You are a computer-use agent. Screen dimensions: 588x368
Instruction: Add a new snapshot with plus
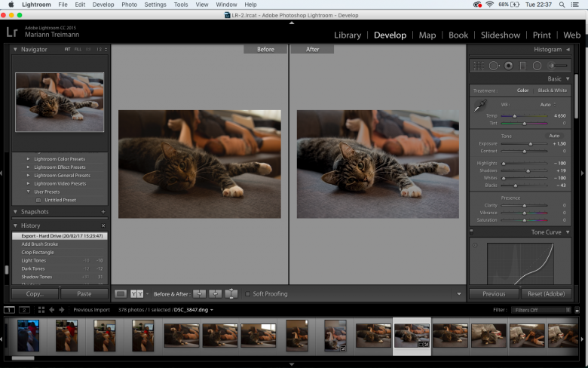click(x=103, y=212)
